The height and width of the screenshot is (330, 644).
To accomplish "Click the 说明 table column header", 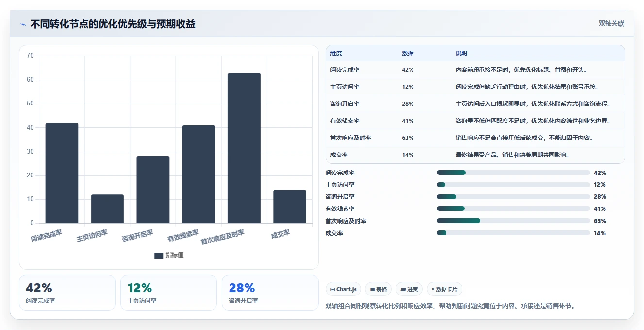I will point(461,53).
